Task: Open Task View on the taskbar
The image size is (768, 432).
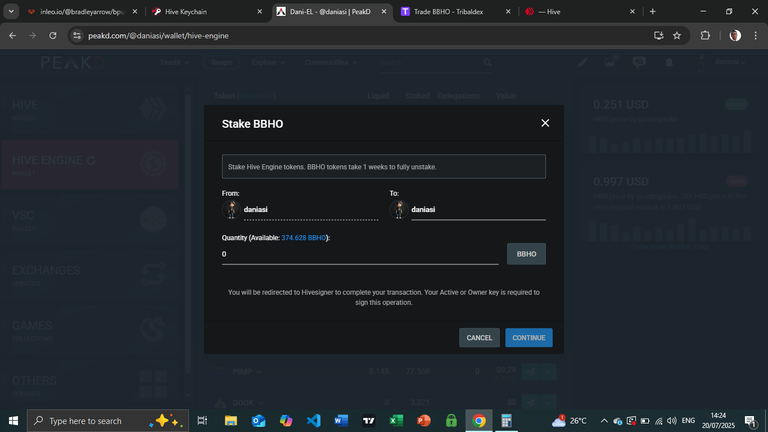Action: coord(202,420)
